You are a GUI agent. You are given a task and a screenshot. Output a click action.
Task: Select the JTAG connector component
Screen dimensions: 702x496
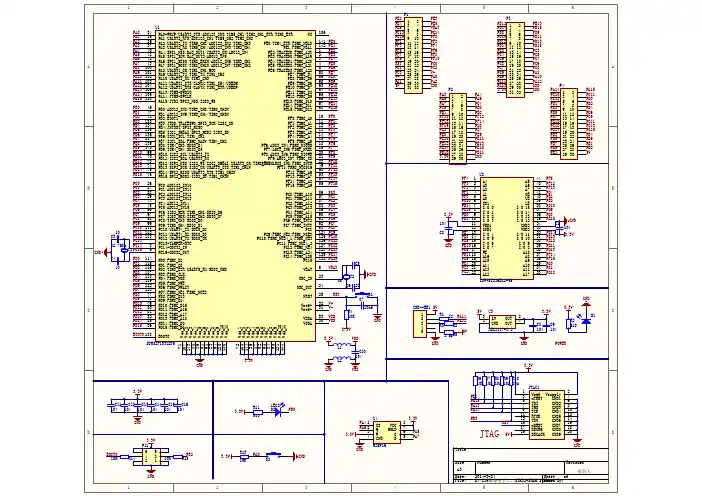[x=546, y=415]
